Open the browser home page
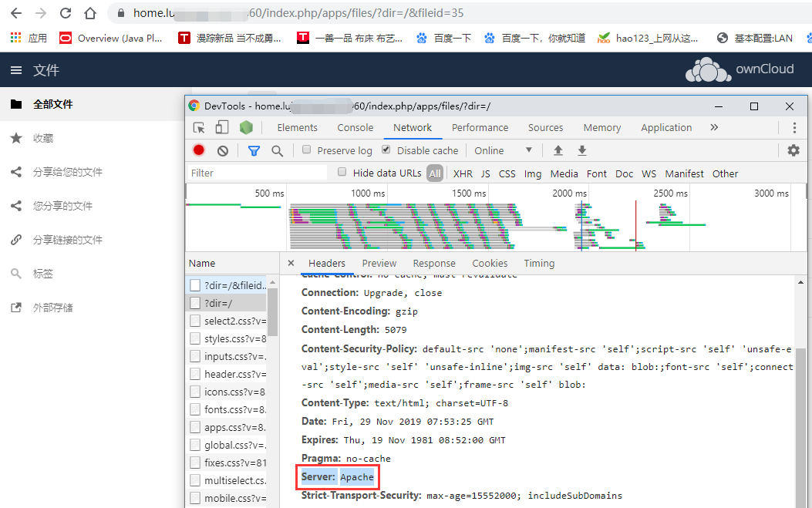Screen dimensions: 812x508 90,13
